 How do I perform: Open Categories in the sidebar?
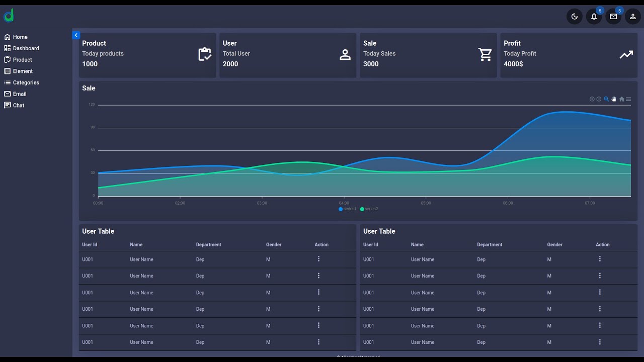click(22, 82)
